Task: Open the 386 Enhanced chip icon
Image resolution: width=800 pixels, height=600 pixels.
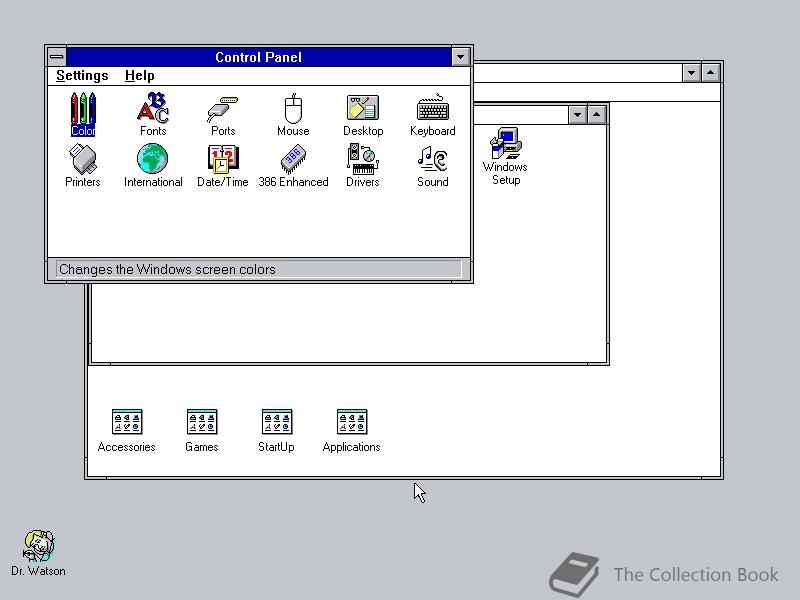Action: [x=293, y=166]
